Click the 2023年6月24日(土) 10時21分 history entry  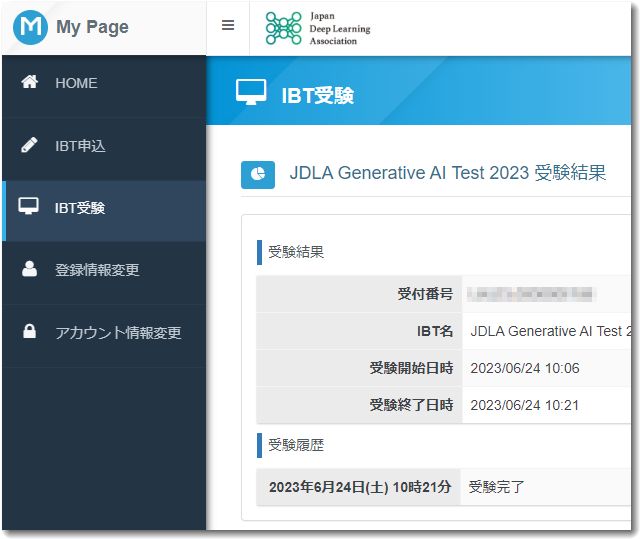tap(360, 487)
